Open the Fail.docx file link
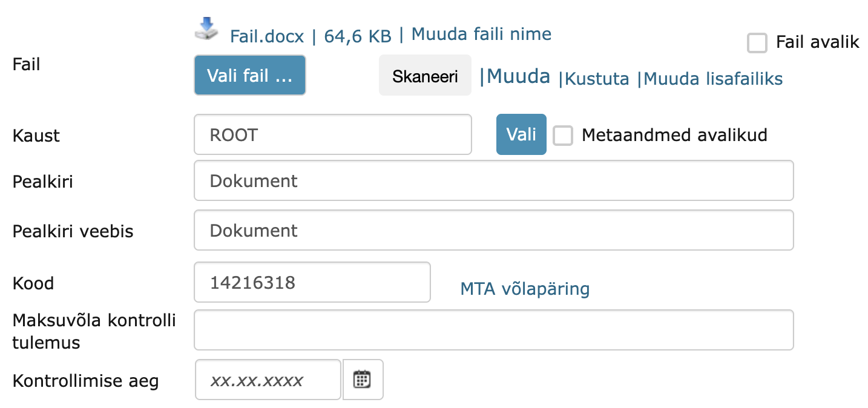Screen dimensions: 868x408 point(267,36)
